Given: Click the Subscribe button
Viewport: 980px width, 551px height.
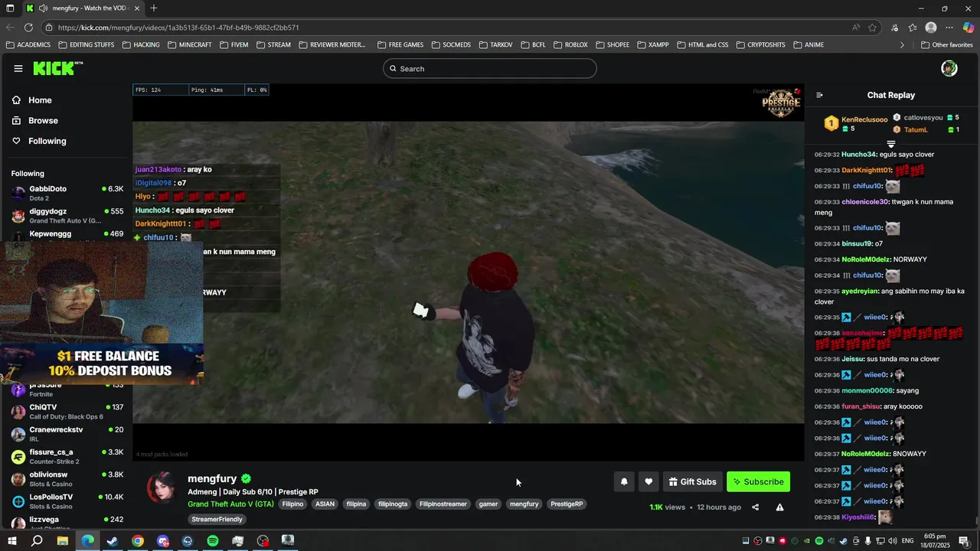Looking at the screenshot, I should 758,481.
